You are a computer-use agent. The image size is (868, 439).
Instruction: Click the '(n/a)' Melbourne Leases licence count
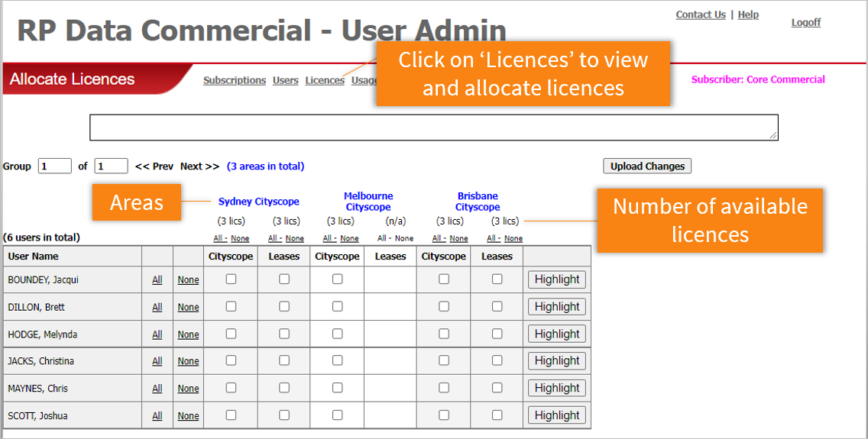click(x=395, y=221)
